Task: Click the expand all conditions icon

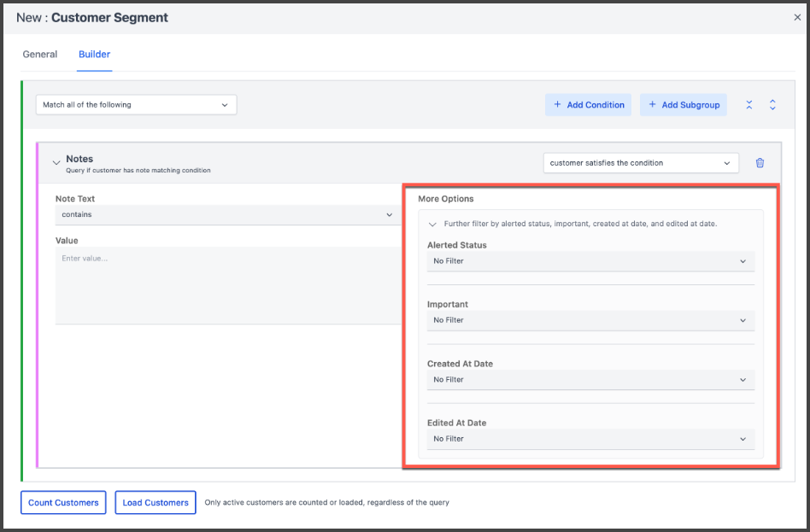Action: (x=772, y=105)
